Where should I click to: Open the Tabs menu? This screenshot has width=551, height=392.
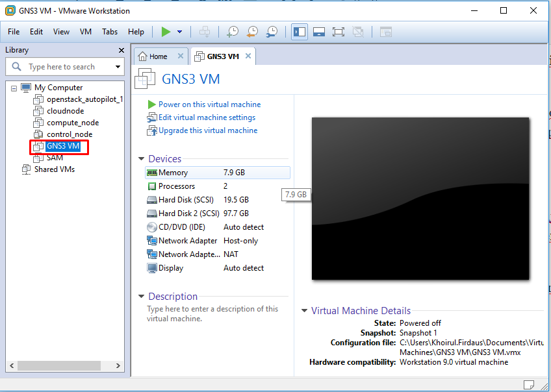click(x=110, y=32)
